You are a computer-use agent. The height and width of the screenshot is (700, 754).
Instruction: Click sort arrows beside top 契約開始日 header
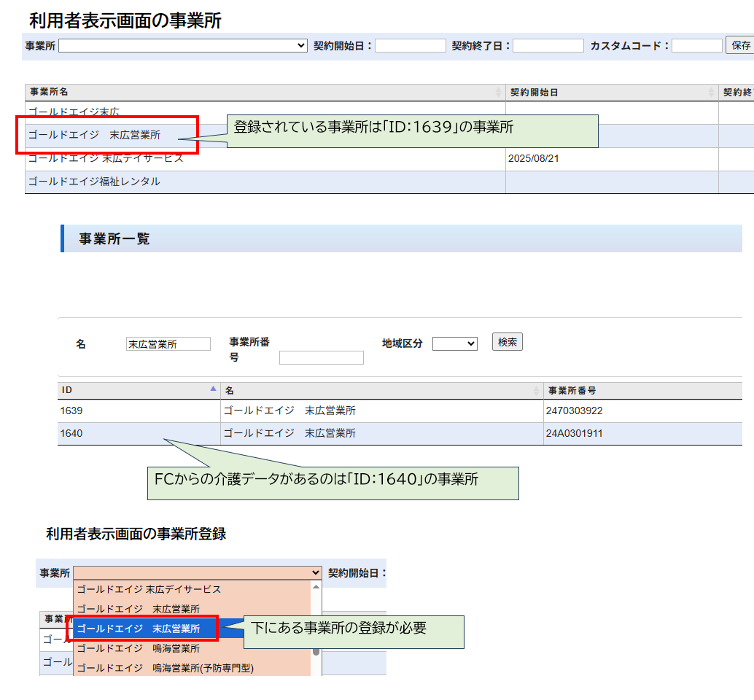pyautogui.click(x=712, y=93)
